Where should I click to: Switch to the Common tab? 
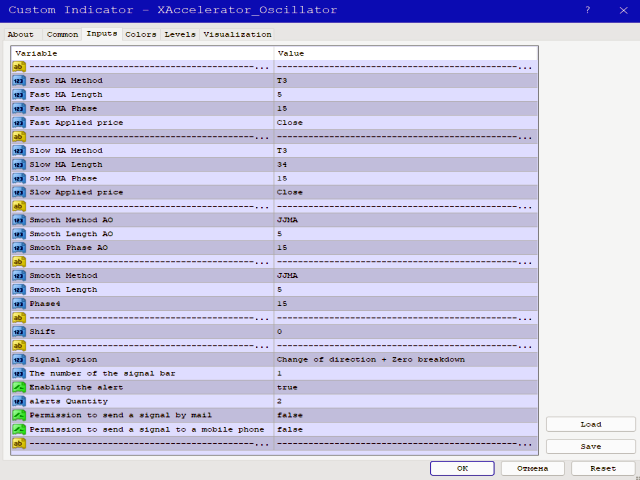click(x=62, y=35)
